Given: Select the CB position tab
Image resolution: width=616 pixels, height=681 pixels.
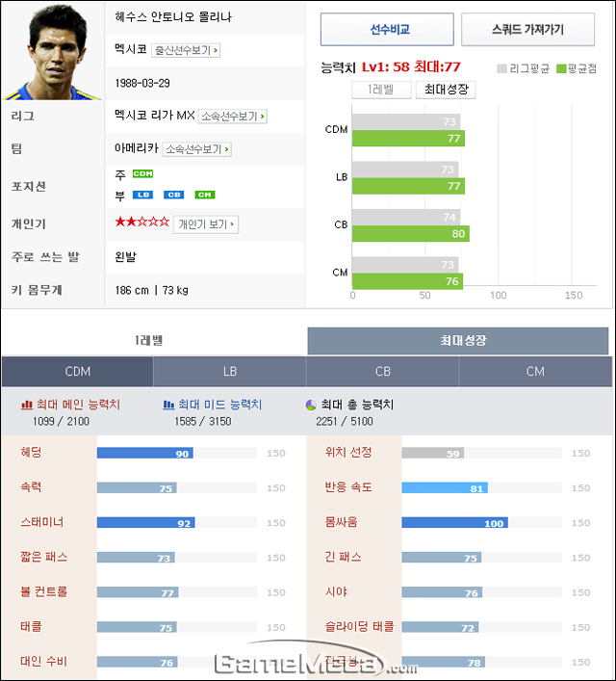Looking at the screenshot, I should click(x=382, y=372).
